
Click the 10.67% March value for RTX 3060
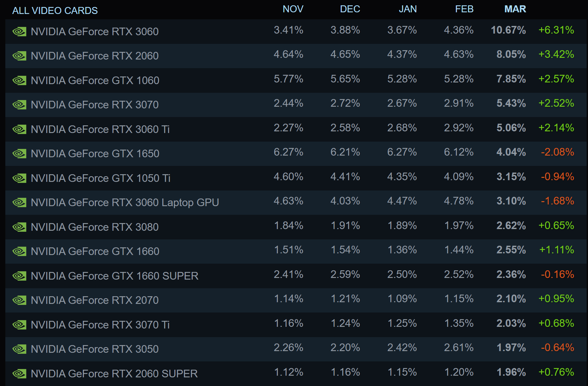coord(508,30)
